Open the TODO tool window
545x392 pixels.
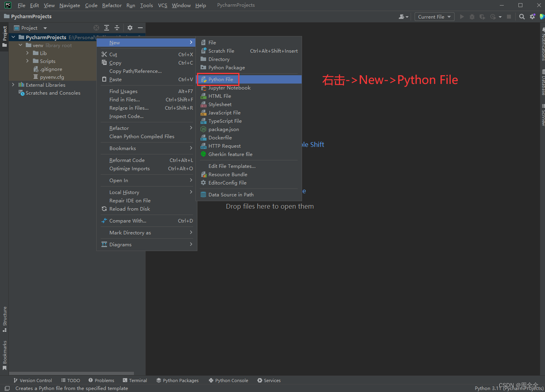(x=71, y=381)
